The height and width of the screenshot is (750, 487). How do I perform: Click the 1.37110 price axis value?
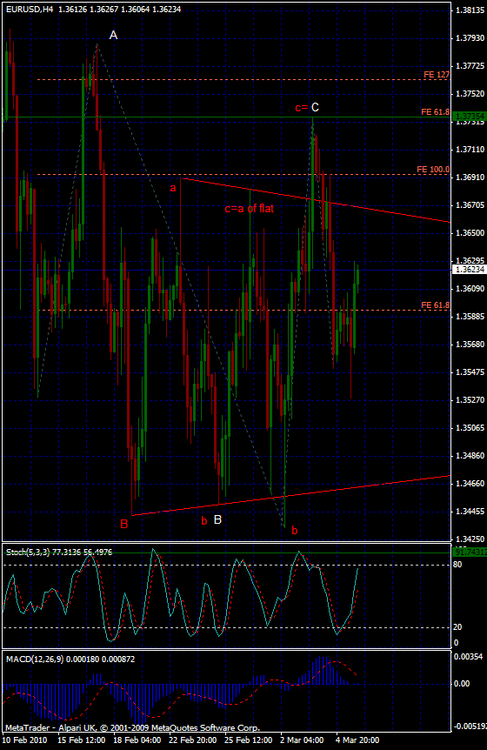click(471, 149)
